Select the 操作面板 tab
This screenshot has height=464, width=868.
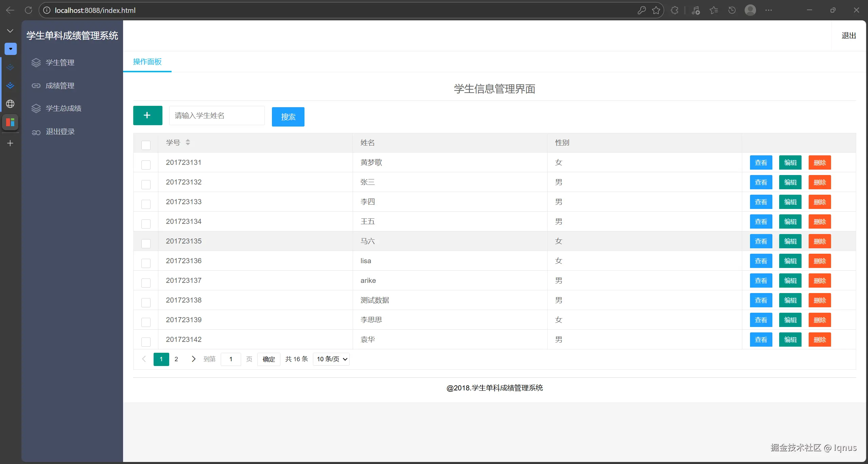pos(147,62)
